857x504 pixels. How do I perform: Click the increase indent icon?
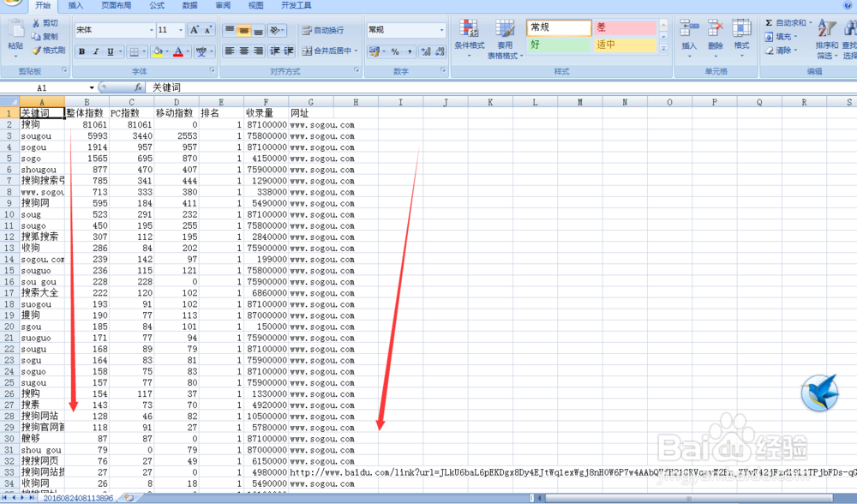click(289, 51)
